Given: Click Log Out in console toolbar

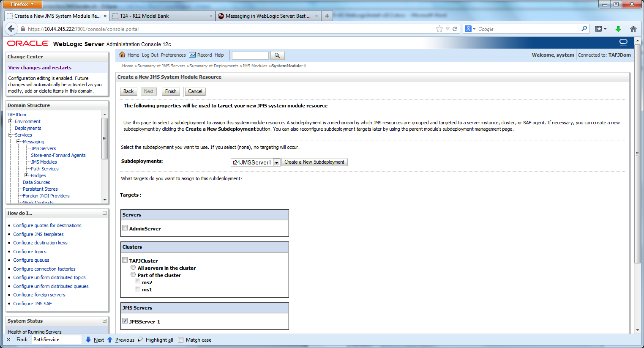Looking at the screenshot, I should click(150, 55).
